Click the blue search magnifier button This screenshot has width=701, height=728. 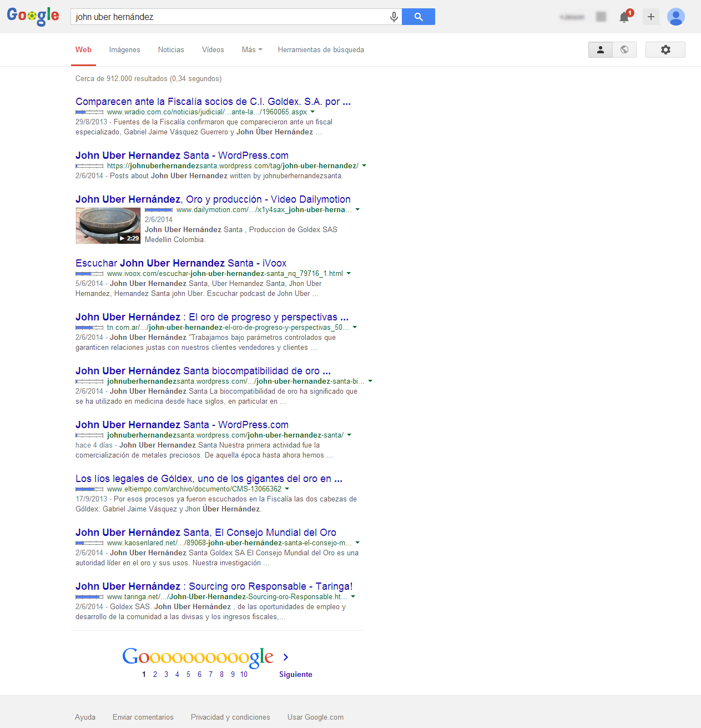418,17
